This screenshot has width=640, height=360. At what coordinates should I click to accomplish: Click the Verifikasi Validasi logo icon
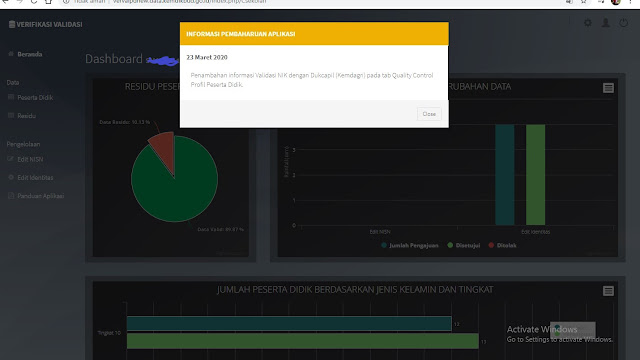(12, 24)
